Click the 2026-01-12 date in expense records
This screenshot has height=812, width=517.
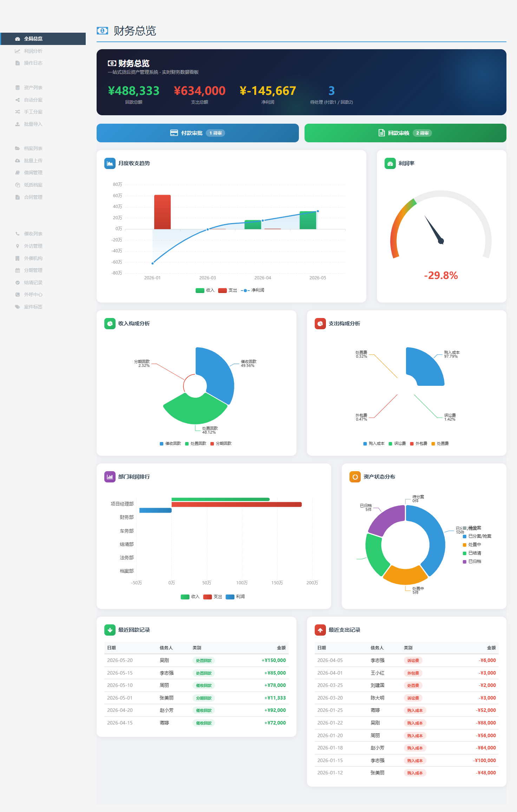point(330,773)
